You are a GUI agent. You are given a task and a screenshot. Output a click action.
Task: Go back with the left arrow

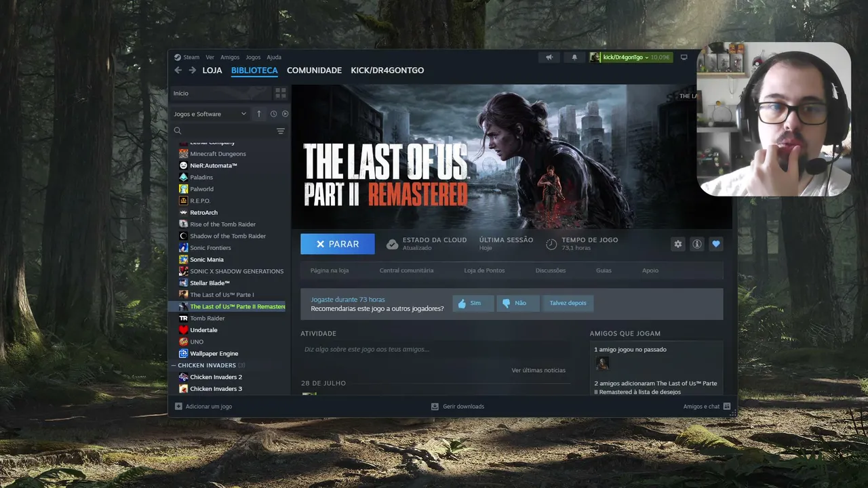tap(178, 70)
